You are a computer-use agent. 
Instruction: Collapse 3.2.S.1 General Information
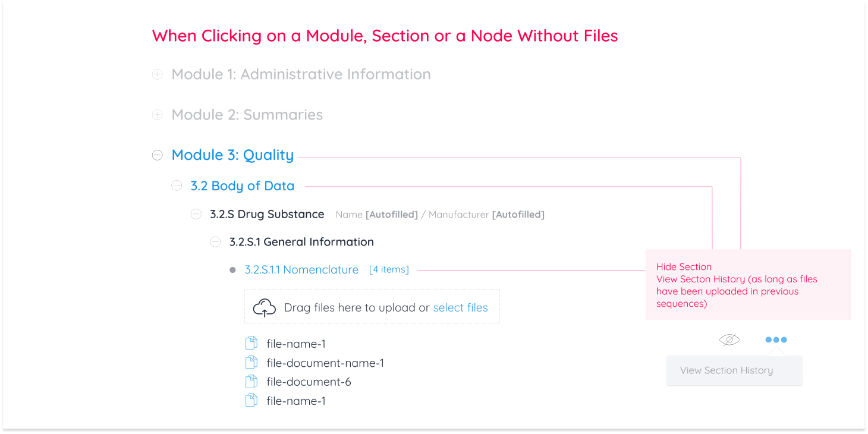(x=215, y=241)
